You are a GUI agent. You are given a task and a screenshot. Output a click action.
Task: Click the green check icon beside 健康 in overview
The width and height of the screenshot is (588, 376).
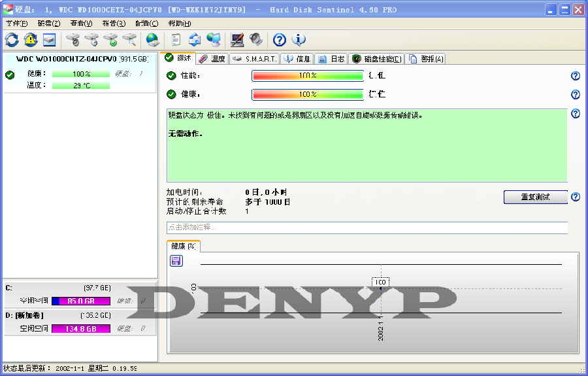point(171,94)
